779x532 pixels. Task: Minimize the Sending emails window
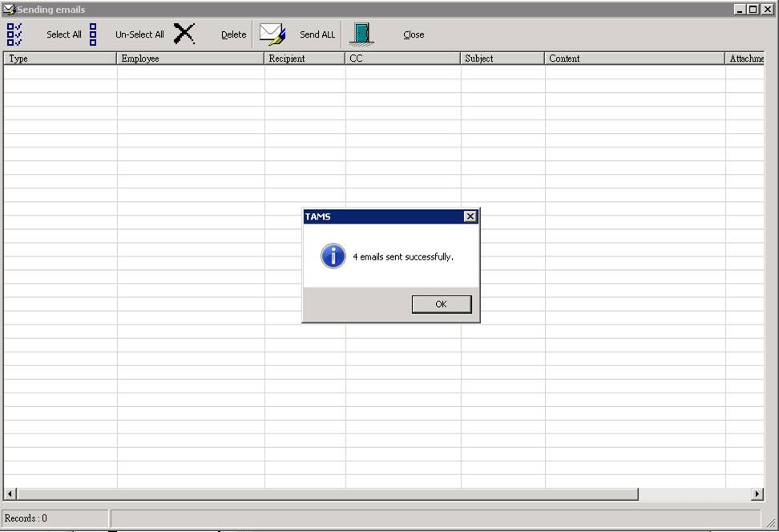(x=741, y=9)
